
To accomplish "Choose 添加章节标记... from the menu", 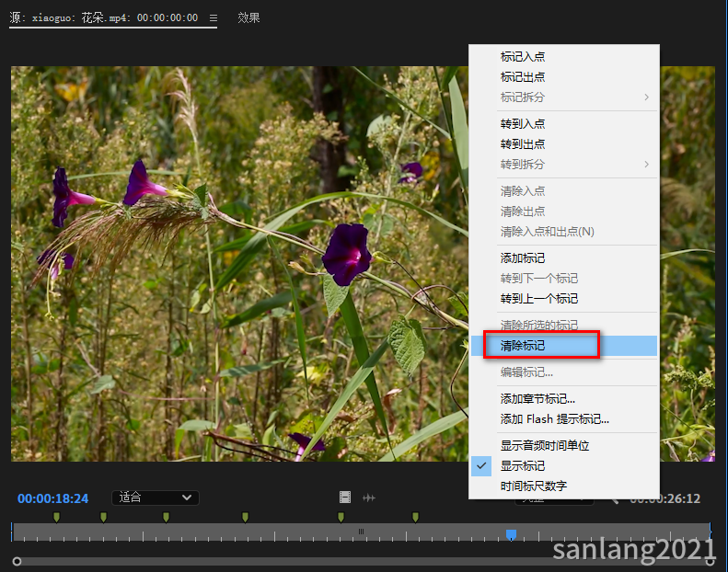I will pos(564,399).
